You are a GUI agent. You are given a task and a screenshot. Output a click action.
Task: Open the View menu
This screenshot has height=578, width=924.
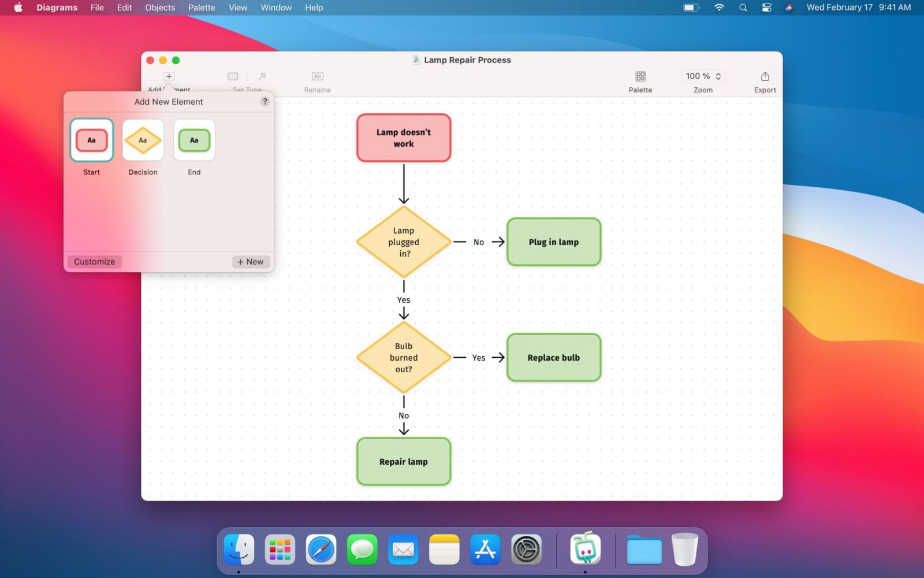[238, 8]
